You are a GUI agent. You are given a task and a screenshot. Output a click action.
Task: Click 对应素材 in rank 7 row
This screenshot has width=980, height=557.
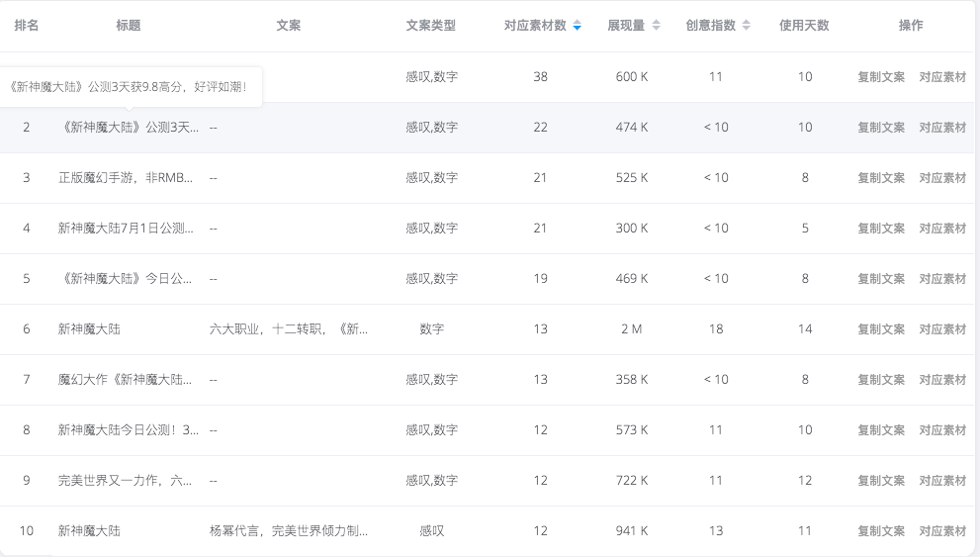(x=942, y=380)
